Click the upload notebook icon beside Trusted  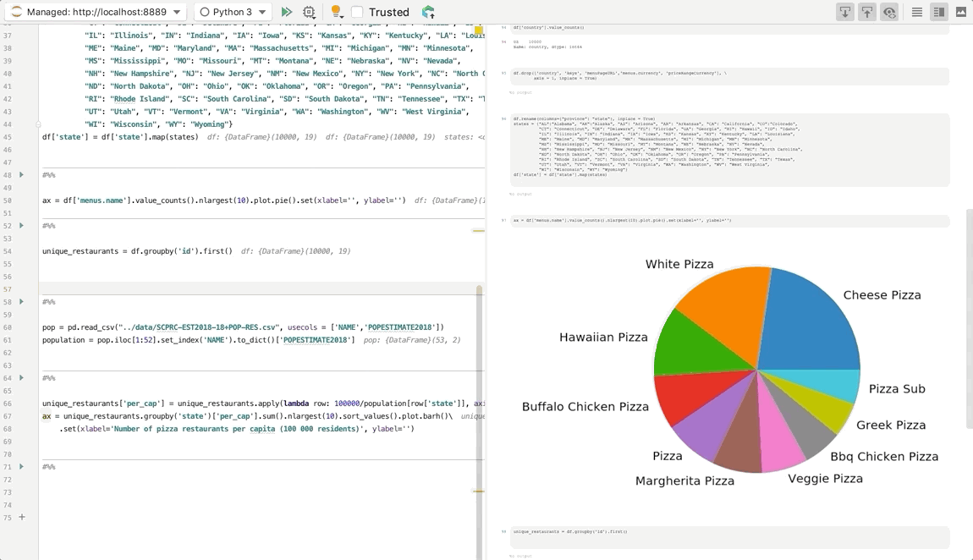pos(427,12)
